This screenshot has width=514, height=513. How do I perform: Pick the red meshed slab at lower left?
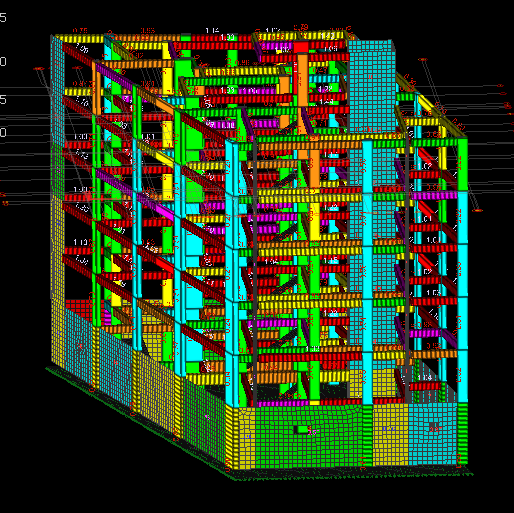(79, 308)
